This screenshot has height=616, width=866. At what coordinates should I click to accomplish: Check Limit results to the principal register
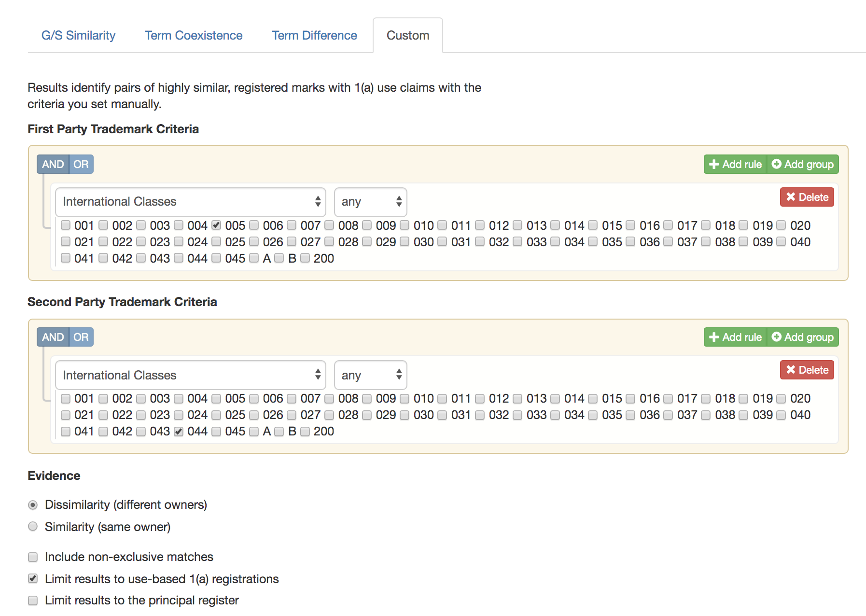(x=33, y=601)
